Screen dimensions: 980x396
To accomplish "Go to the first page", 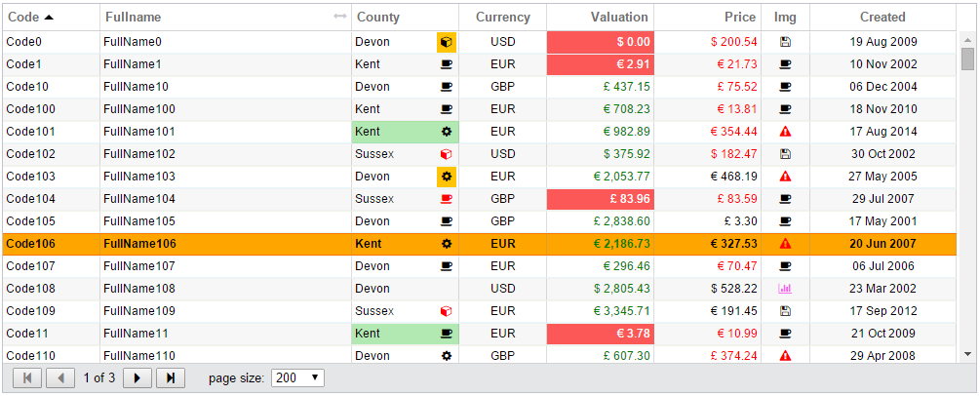I will (x=27, y=377).
